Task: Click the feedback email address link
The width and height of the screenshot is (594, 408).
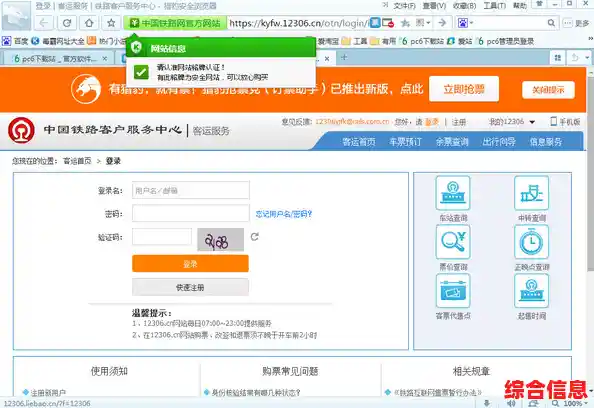Action: click(352, 122)
